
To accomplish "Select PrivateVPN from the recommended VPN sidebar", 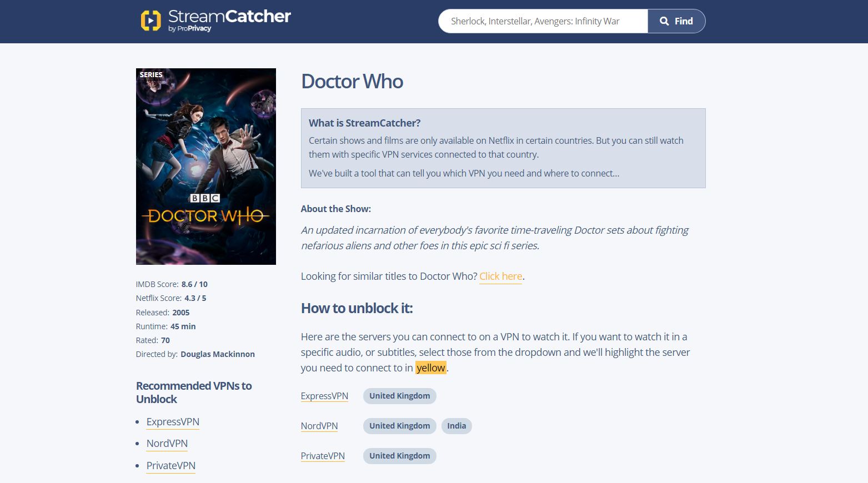I will pyautogui.click(x=170, y=465).
